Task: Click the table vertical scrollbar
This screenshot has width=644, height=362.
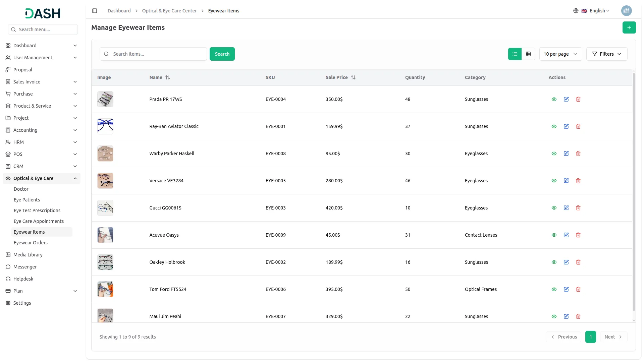Action: pos(634,191)
